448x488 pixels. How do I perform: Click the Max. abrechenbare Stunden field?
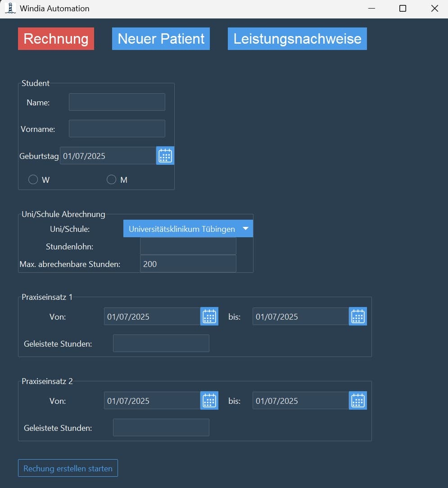(188, 264)
